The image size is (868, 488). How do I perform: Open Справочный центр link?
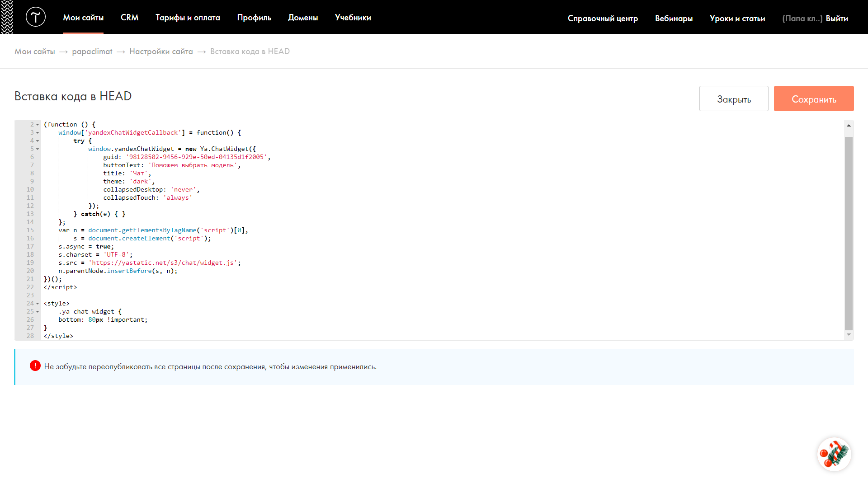click(x=603, y=19)
